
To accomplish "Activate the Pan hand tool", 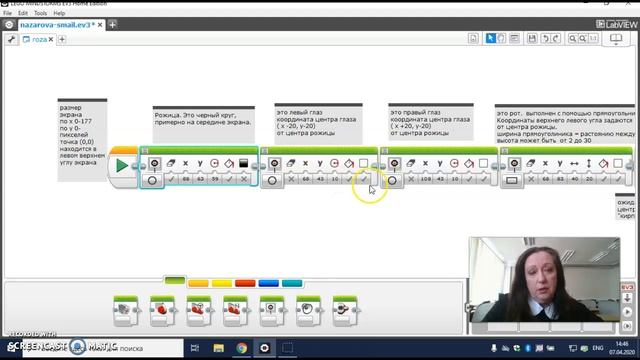I will click(501, 38).
